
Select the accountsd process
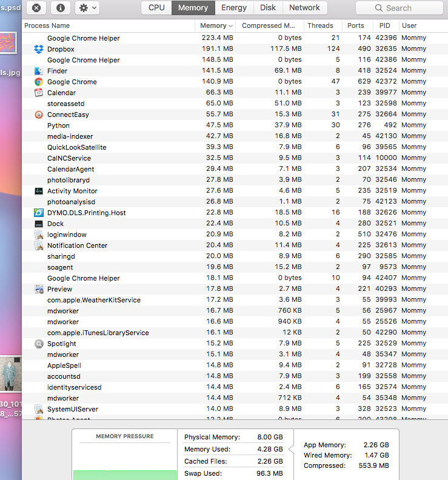coord(235,376)
